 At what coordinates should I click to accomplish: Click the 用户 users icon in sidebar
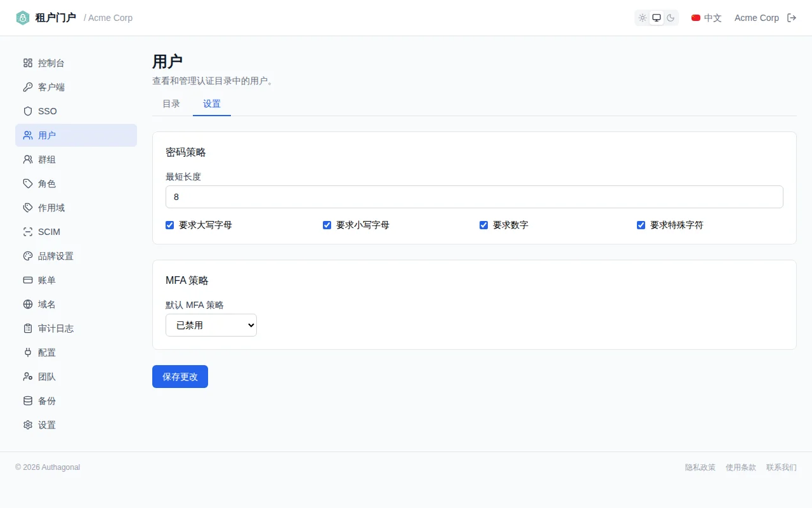pyautogui.click(x=28, y=135)
